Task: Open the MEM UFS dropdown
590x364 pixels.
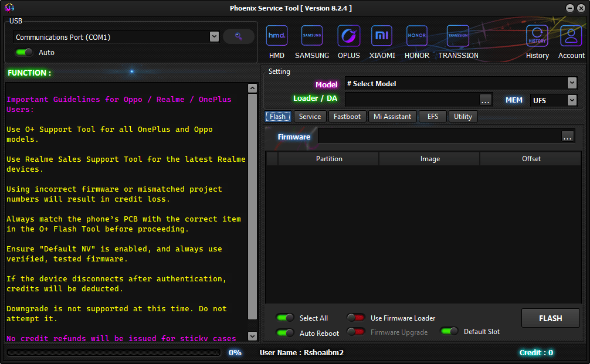Action: [x=572, y=100]
